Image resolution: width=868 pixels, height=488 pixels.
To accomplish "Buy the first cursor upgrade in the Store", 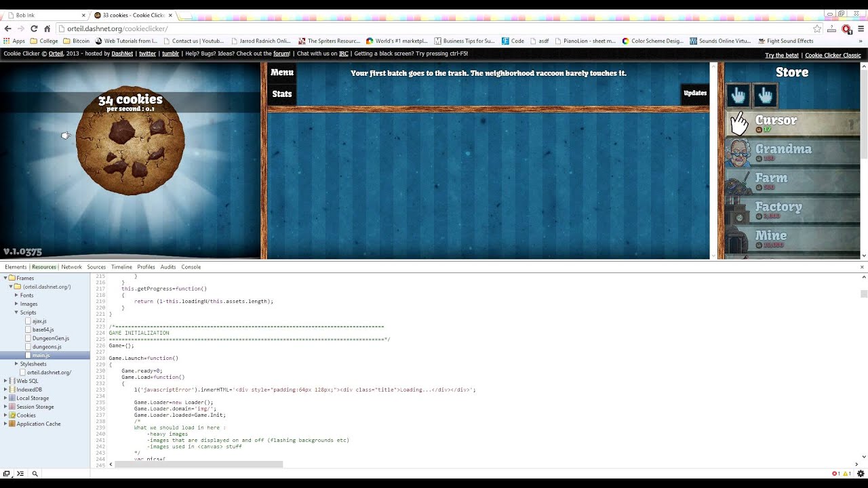I will click(x=738, y=96).
